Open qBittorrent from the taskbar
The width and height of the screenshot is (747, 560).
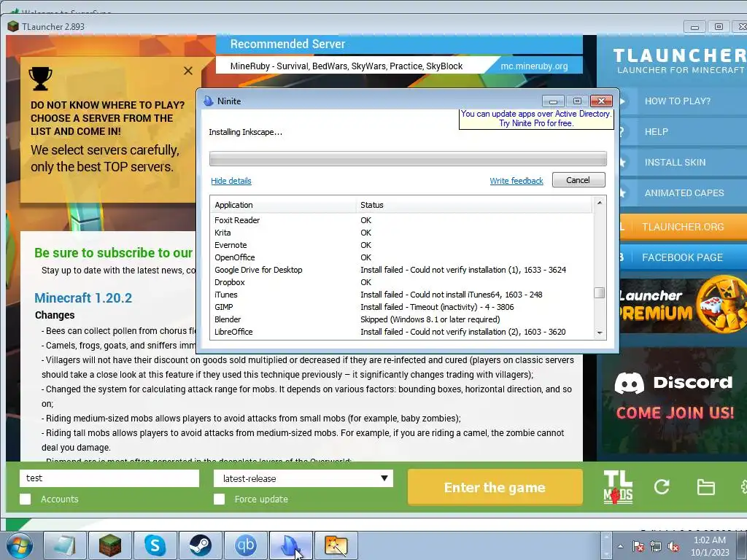(245, 545)
